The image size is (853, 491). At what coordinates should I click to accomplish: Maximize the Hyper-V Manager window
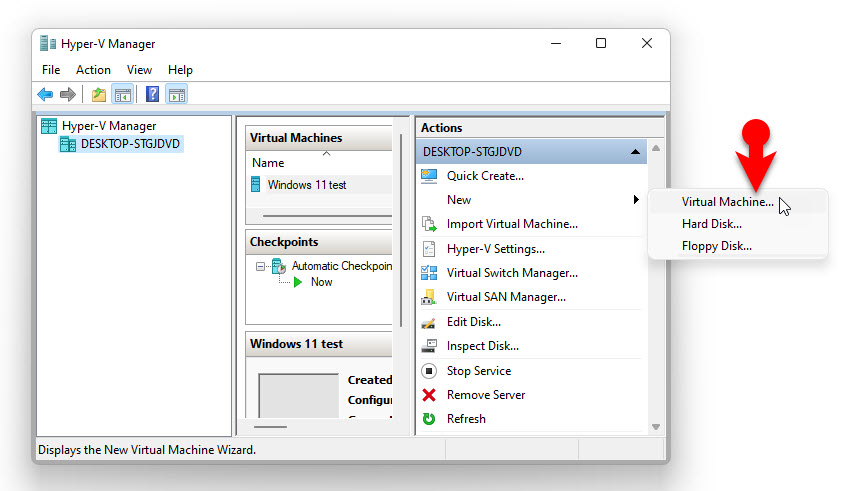[601, 43]
